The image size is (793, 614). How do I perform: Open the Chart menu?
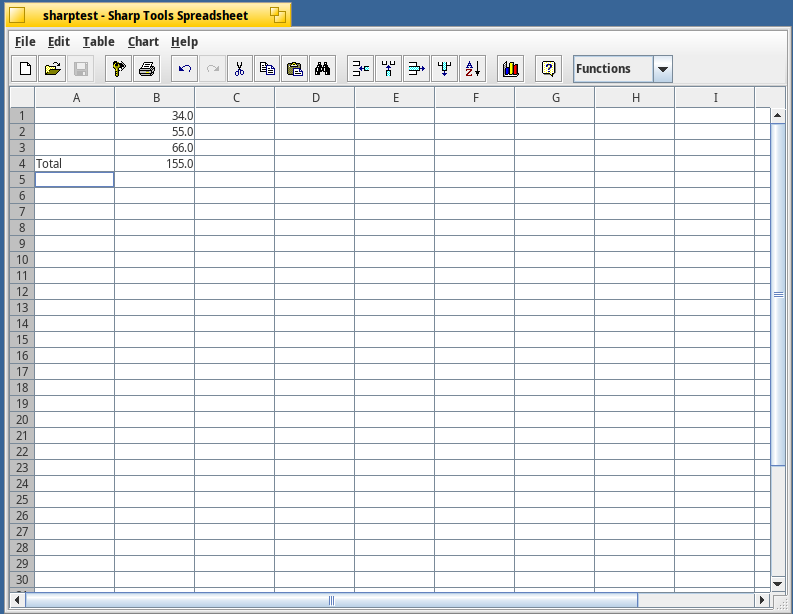tap(143, 41)
